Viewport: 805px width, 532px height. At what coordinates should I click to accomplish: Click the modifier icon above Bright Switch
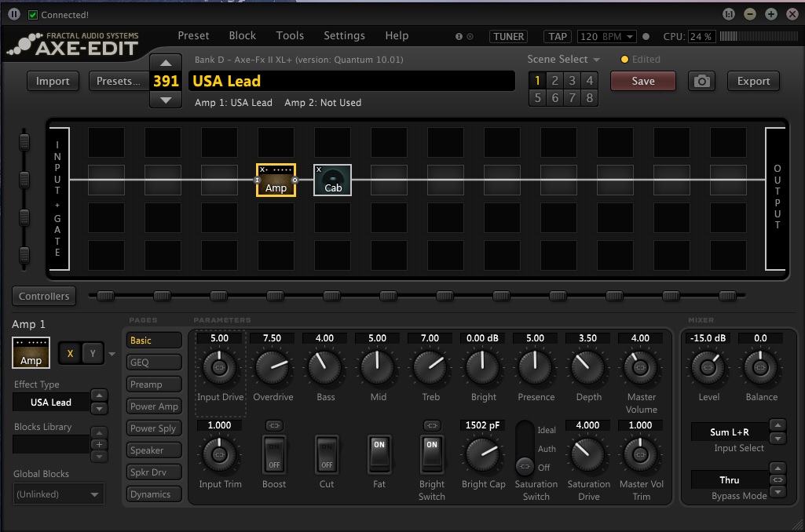click(432, 425)
